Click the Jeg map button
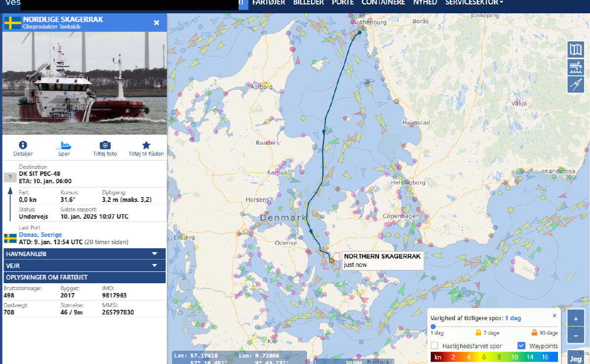The height and width of the screenshot is (364, 590). coord(575,359)
